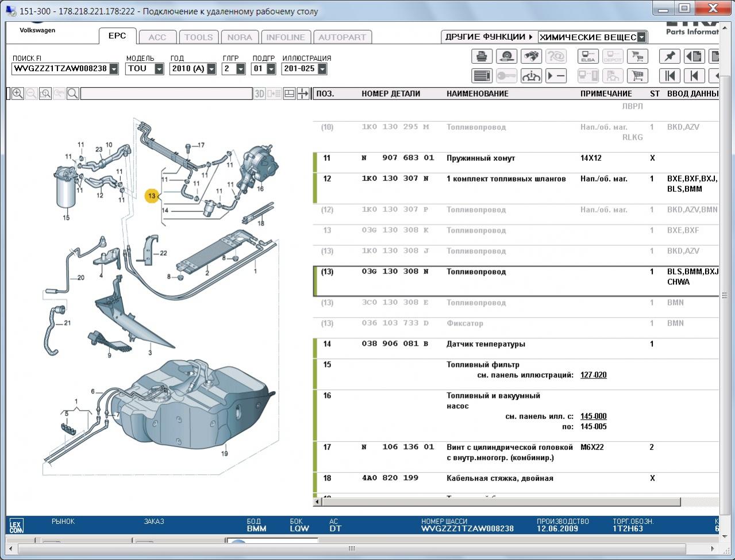The width and height of the screenshot is (735, 560).
Task: Click the pushpin icon
Action: pos(669,56)
